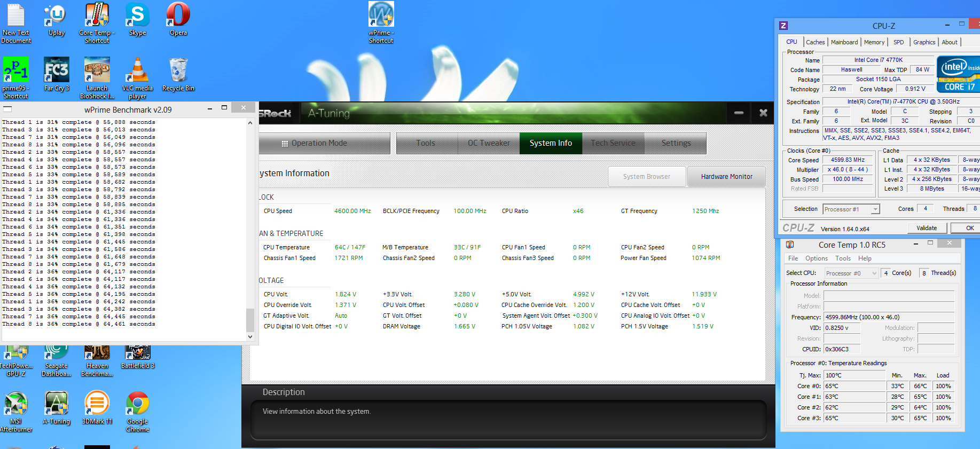Minimize the A-Tuning window
The image size is (980, 449).
coord(739,113)
